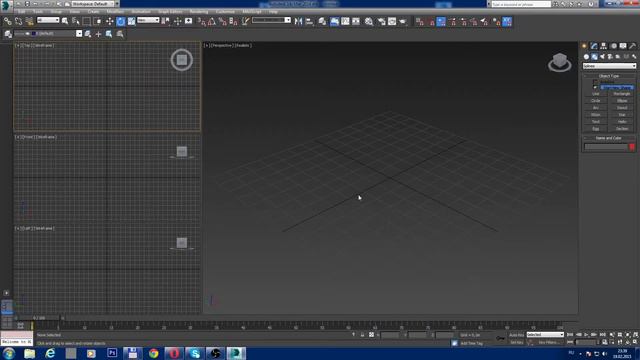The height and width of the screenshot is (360, 640).
Task: Activate the Select and Rotate tool
Action: pos(120,21)
